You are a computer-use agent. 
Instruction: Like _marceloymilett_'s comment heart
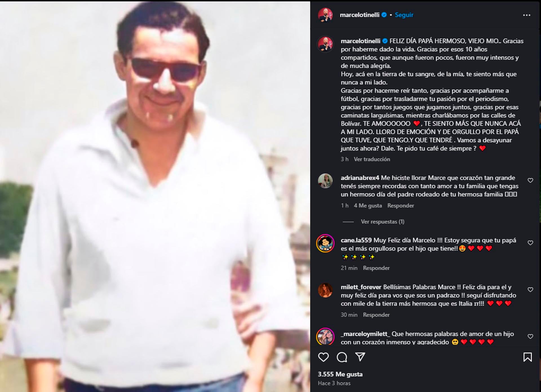(530, 336)
